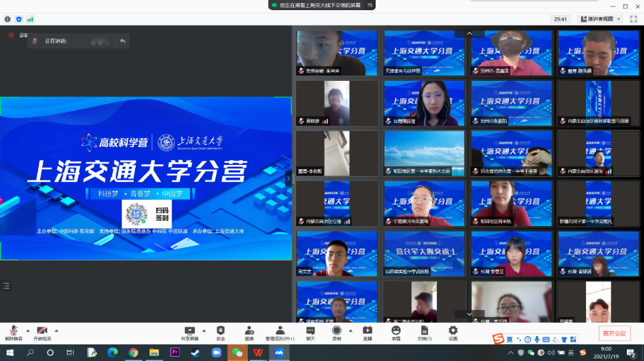Select the 新疆石河子第一中学 participant tile
This screenshot has height=361, width=644.
(598, 203)
